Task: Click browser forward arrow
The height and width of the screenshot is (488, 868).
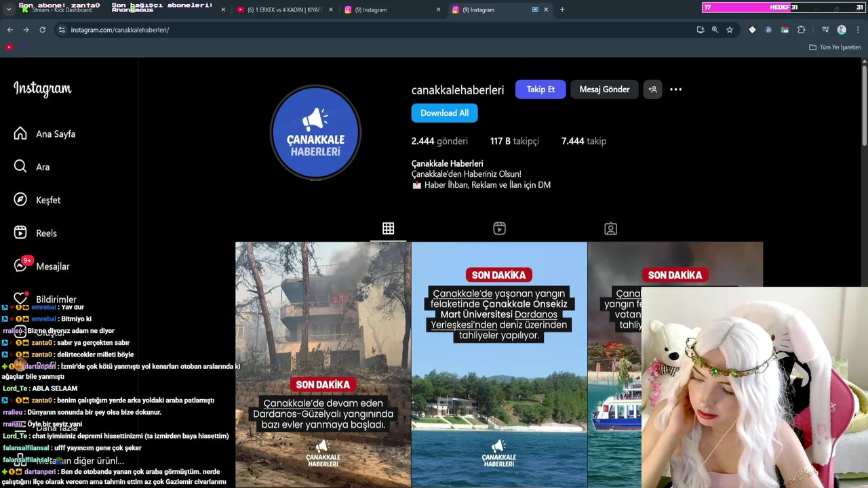Action: click(26, 30)
